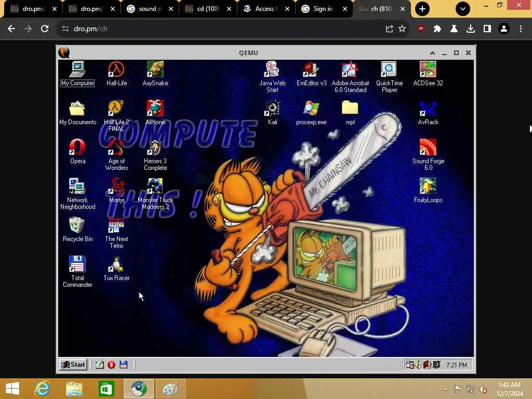Open Network Neighborhood icon
This screenshot has width=532, height=399.
[x=77, y=194]
